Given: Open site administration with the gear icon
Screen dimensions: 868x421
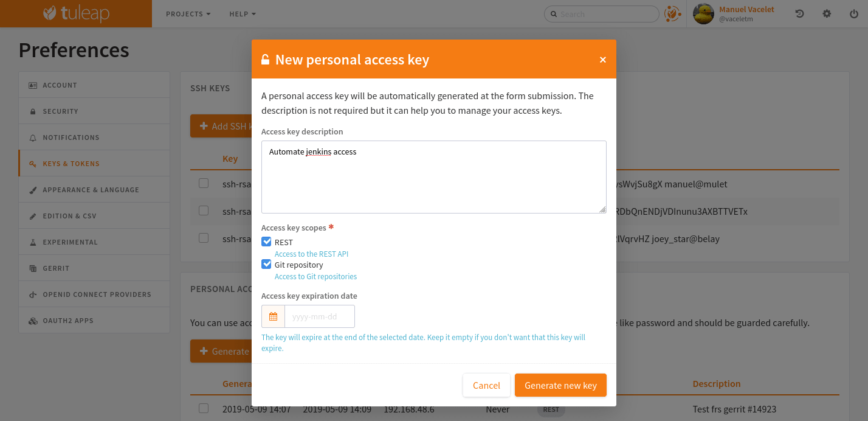Looking at the screenshot, I should click(827, 13).
